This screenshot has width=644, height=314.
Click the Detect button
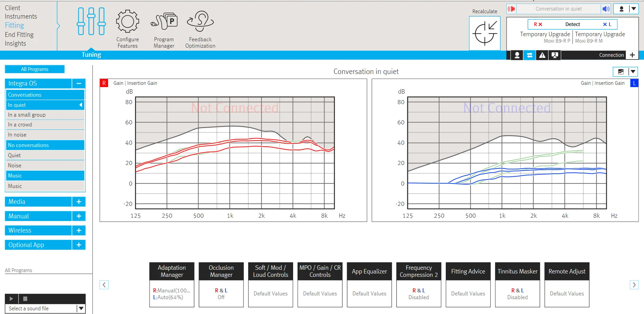coord(573,24)
